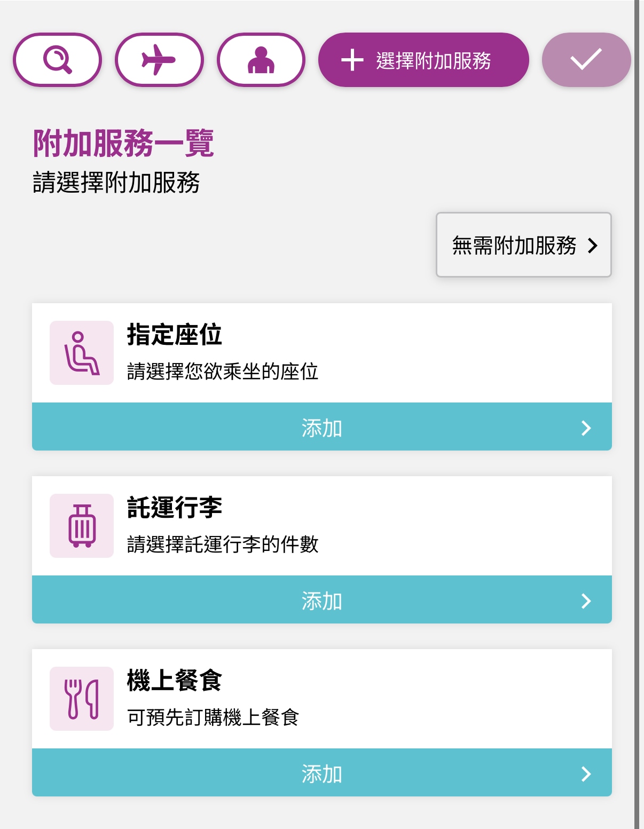The height and width of the screenshot is (829, 644).
Task: Select the airplane flight selection step
Action: (x=159, y=60)
